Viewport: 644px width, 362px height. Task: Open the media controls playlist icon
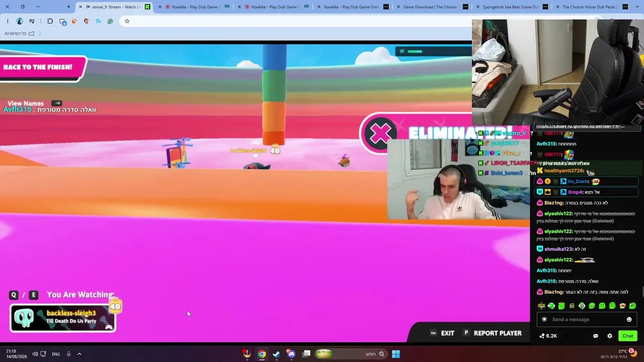click(32, 21)
